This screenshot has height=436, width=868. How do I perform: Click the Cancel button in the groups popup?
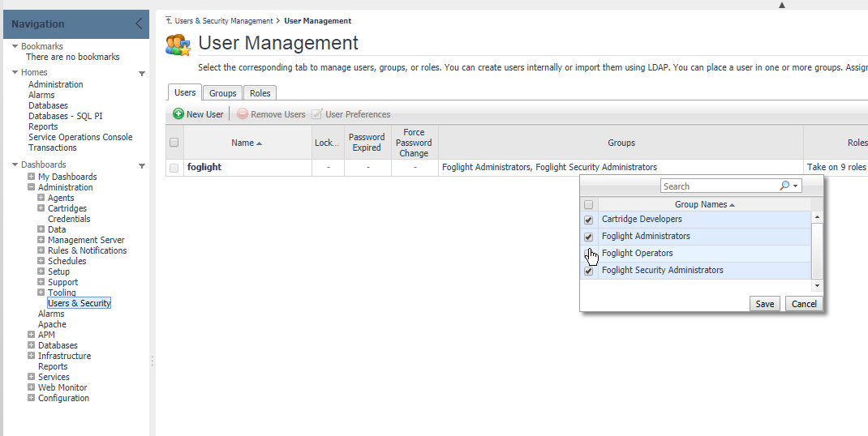coord(803,304)
